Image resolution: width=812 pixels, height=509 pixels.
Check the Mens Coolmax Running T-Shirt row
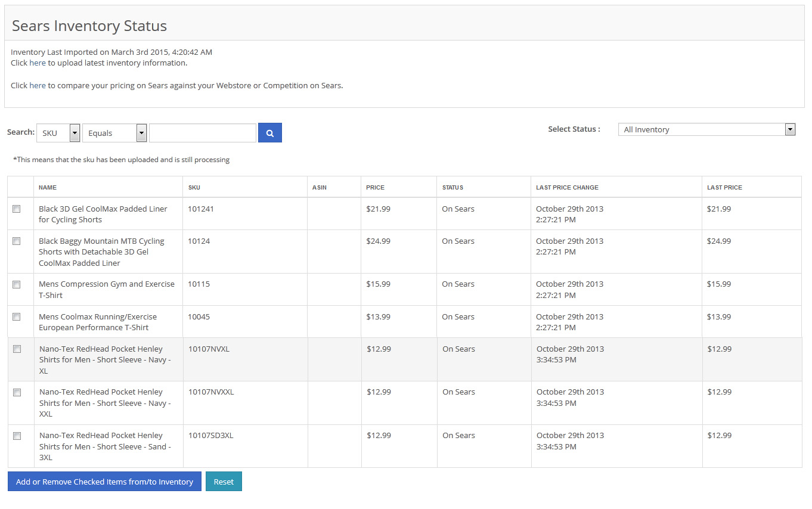(17, 316)
